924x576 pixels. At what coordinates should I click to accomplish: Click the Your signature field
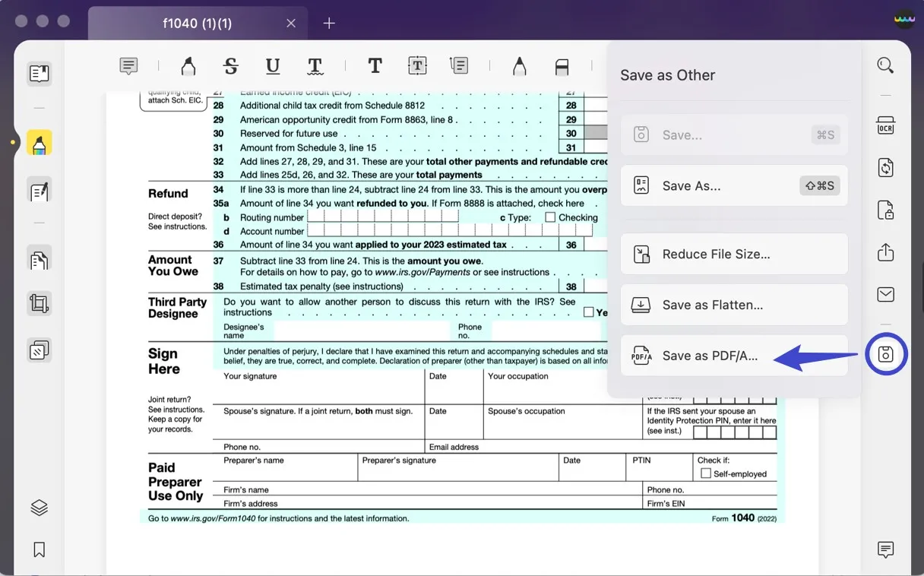click(x=318, y=388)
